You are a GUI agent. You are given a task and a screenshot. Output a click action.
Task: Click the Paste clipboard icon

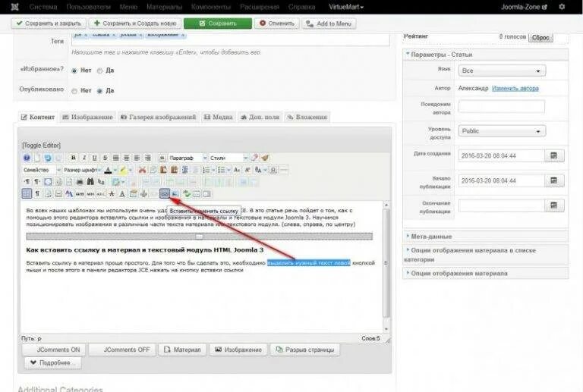click(163, 170)
